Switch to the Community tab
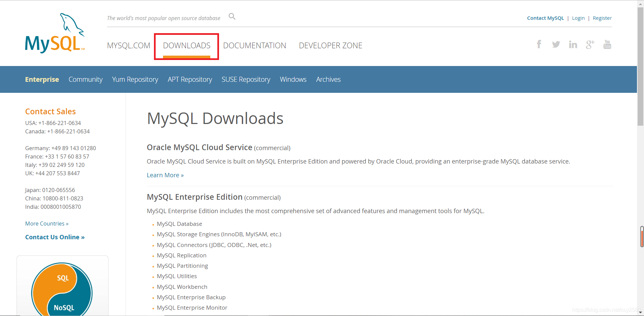644x316 pixels. coord(86,79)
